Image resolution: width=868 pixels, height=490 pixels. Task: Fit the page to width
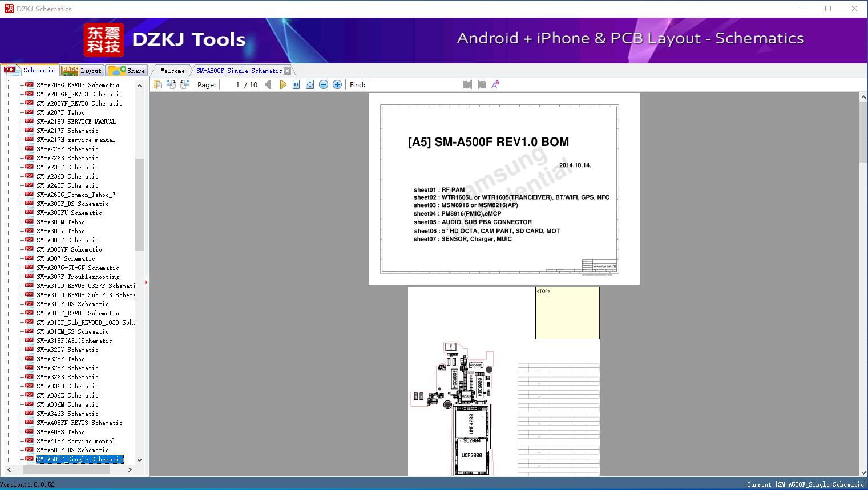click(x=296, y=84)
